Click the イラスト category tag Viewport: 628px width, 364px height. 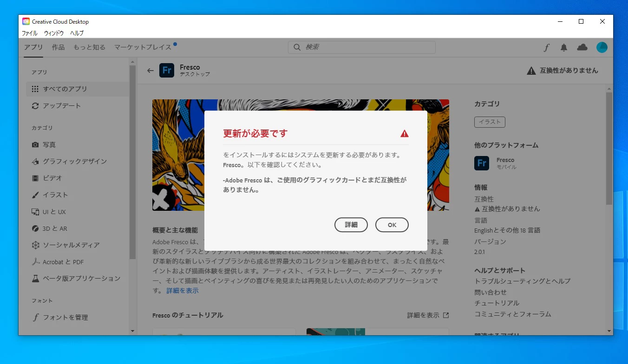coord(490,122)
